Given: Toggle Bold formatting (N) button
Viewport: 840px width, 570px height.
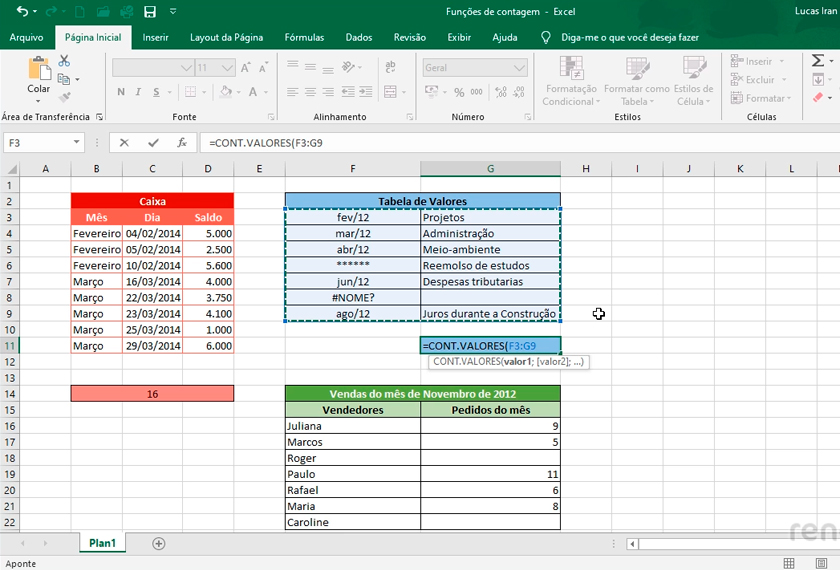Looking at the screenshot, I should (x=121, y=92).
